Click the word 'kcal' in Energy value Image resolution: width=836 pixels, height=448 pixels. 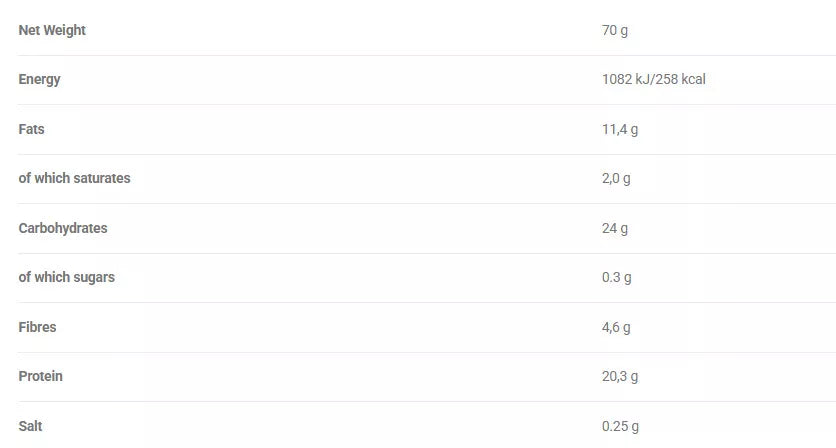(x=692, y=79)
